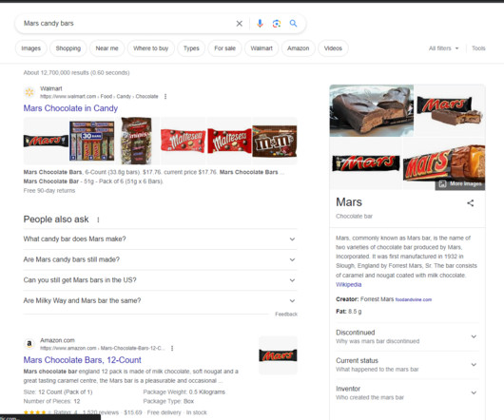Expand Are Milky Way and Mars bar the same?
Viewport: 504px width, 420px height.
click(160, 300)
